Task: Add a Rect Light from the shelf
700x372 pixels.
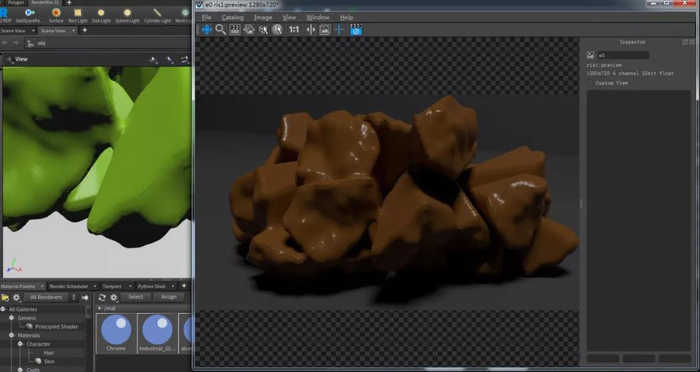Action: pyautogui.click(x=78, y=15)
